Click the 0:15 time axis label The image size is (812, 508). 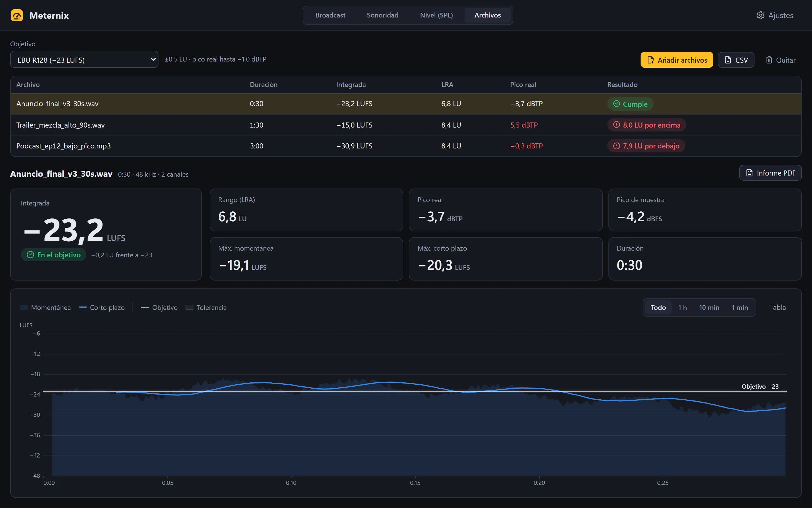point(415,483)
